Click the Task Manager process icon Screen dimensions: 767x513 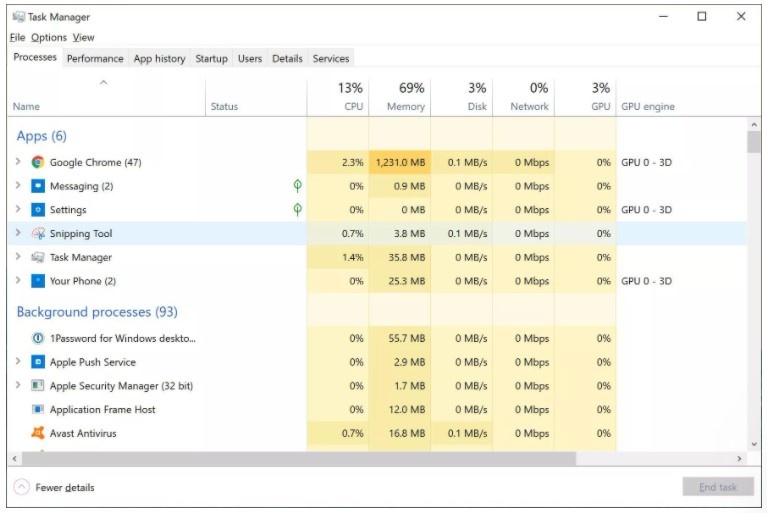point(38,257)
